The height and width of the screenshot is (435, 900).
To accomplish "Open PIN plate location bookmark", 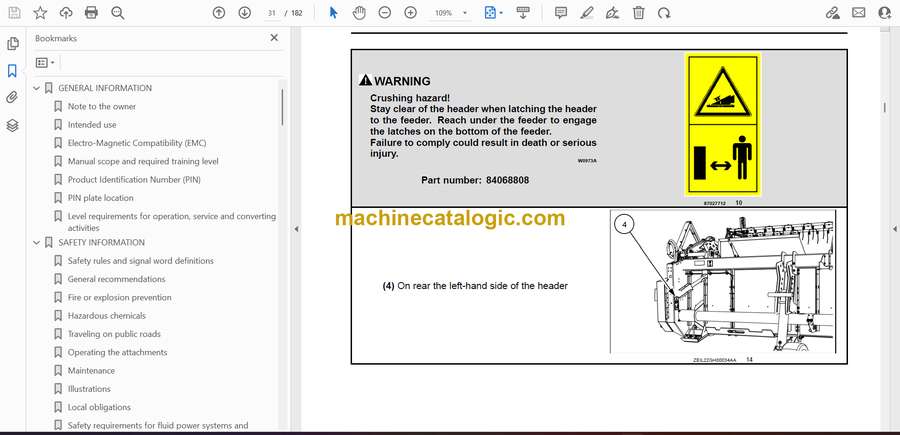I will 100,198.
